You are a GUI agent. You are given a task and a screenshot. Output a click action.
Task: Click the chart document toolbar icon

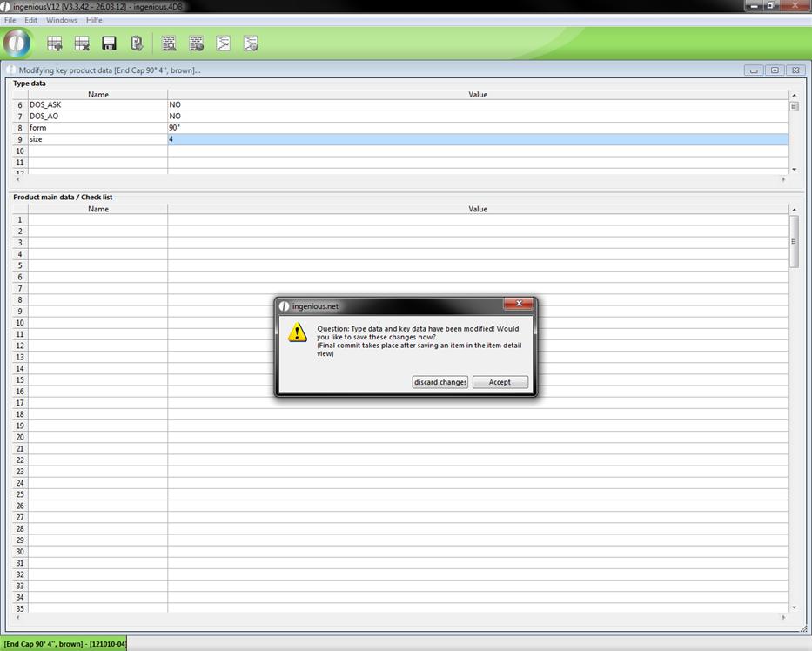coord(224,44)
